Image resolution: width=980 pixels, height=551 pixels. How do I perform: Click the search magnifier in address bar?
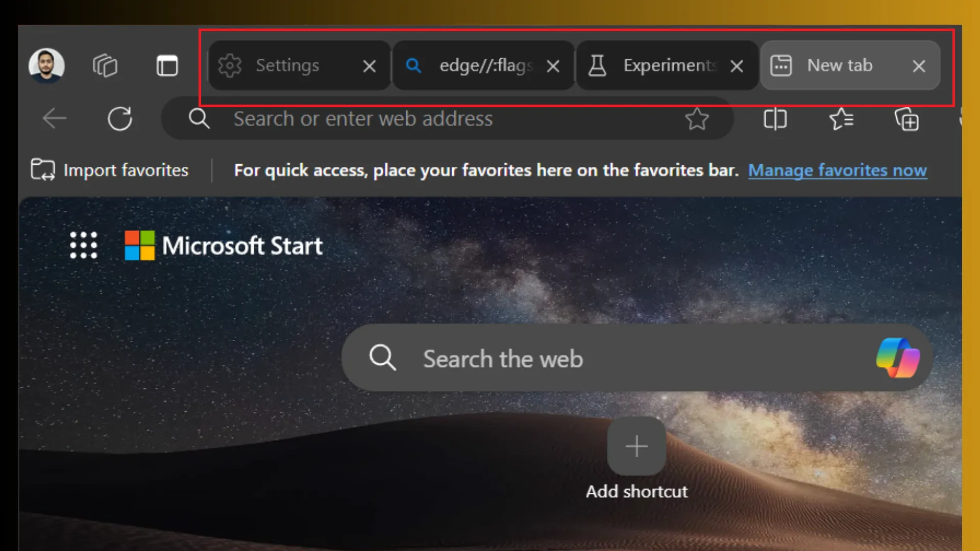point(200,119)
